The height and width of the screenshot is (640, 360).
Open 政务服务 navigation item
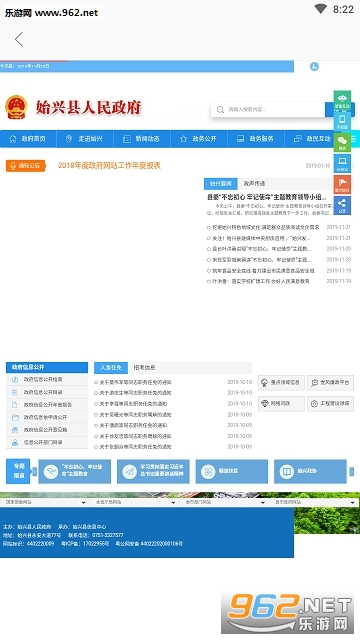pyautogui.click(x=256, y=139)
